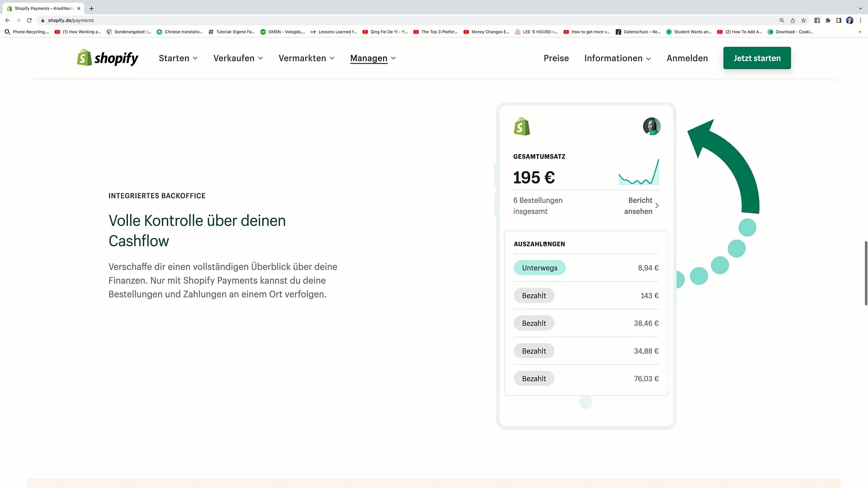Open the Download - Cooki... bookmark
This screenshot has height=488, width=868.
790,32
